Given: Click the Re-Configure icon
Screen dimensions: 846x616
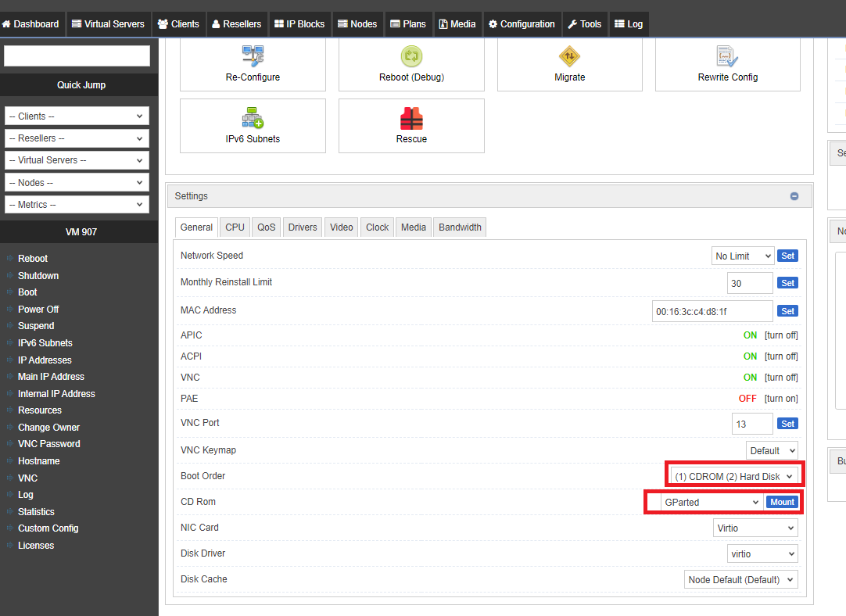Looking at the screenshot, I should click(253, 56).
